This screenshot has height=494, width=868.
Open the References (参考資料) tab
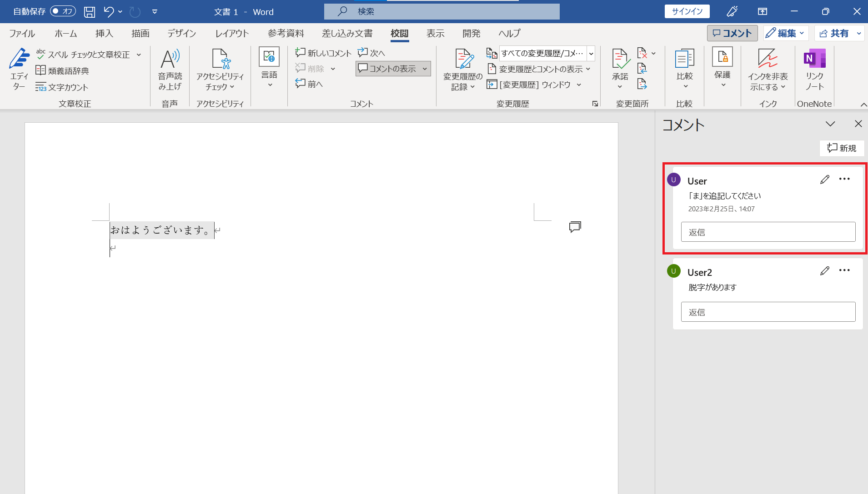(286, 33)
